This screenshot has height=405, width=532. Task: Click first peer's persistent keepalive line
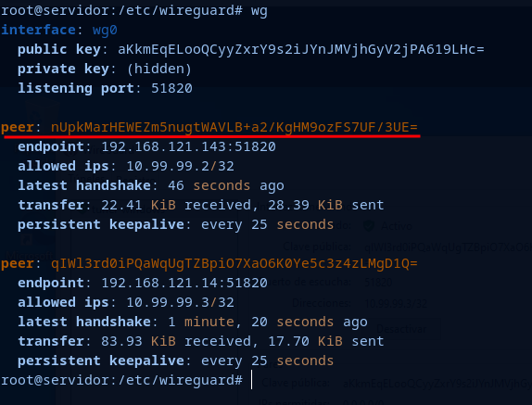(176, 224)
